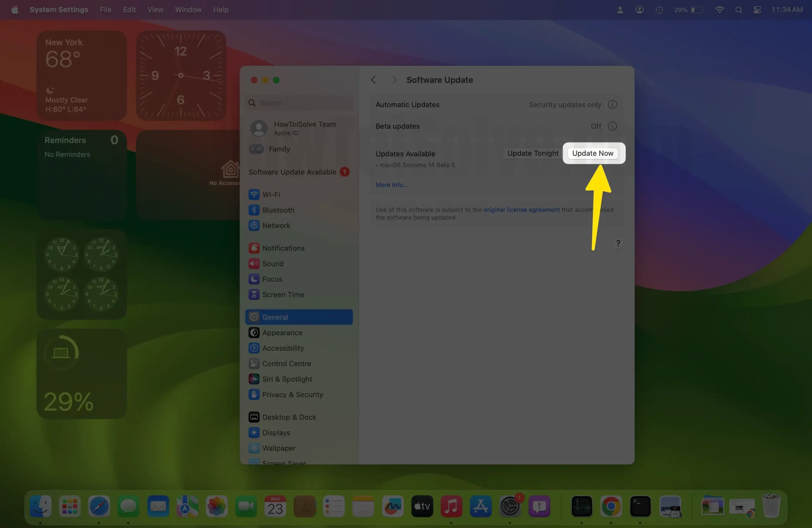The width and height of the screenshot is (812, 528).
Task: Open Privacy & Security settings
Action: [299, 394]
